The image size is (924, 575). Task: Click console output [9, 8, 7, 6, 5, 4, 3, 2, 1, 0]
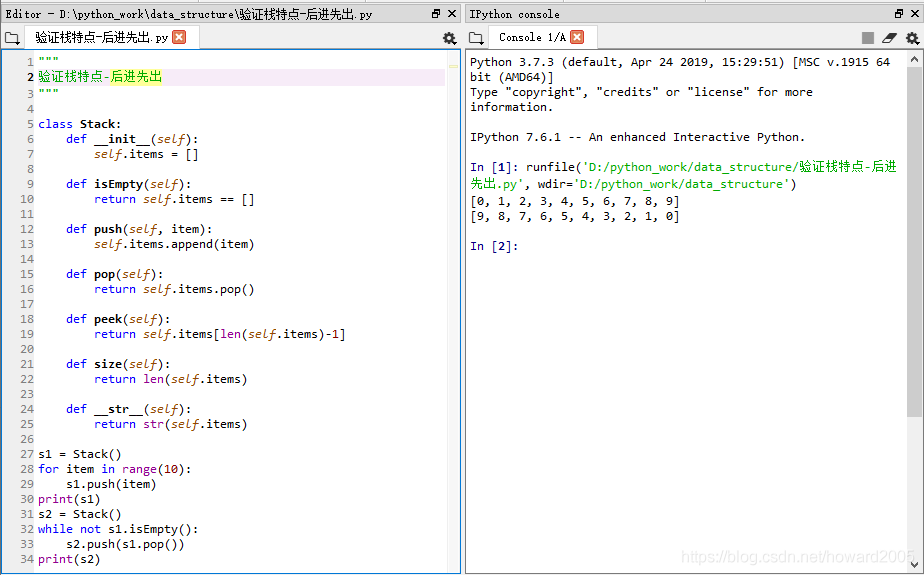(575, 216)
